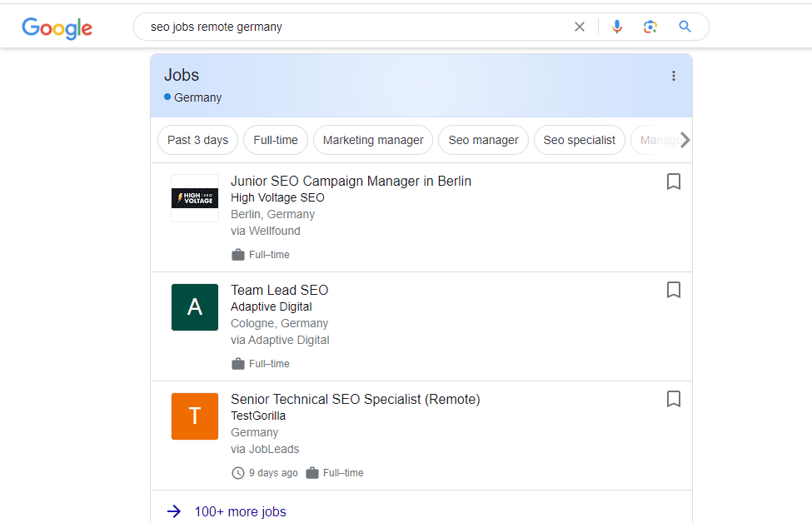Apply the Past 3 days filter
812x523 pixels.
[197, 140]
